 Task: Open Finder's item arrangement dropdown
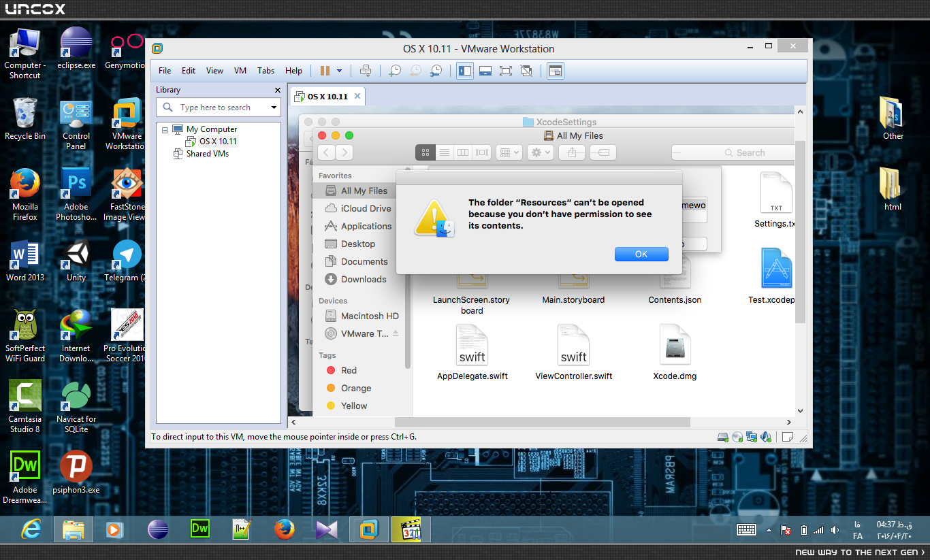pos(509,152)
